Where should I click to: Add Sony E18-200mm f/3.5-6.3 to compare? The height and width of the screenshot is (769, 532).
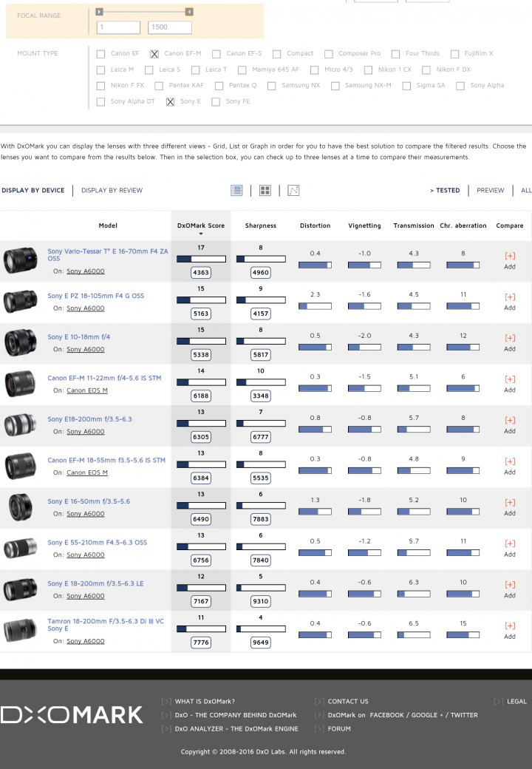510,425
